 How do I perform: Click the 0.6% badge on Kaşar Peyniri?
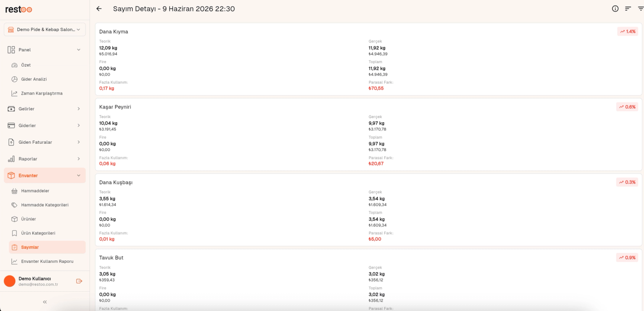(627, 107)
